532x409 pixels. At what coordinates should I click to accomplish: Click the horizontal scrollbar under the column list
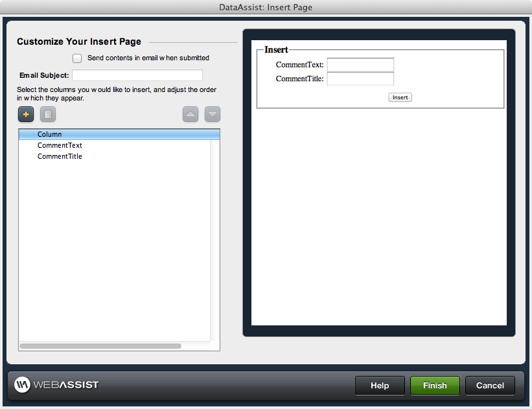[100, 345]
